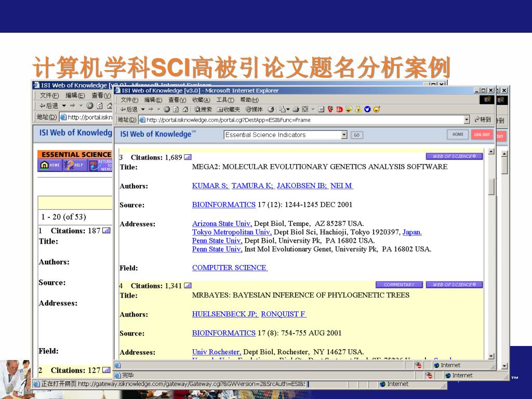Click the blue circular checkmark toolbar icon
The height and width of the screenshot is (399, 532).
pos(367,109)
